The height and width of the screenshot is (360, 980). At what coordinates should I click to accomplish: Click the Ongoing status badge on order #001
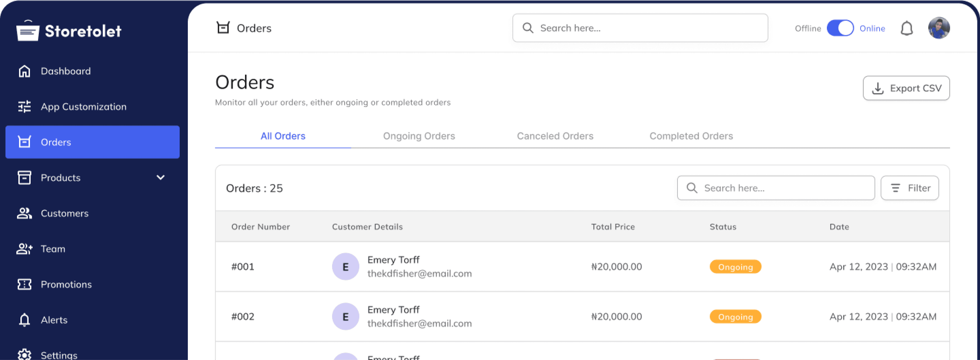[735, 267]
